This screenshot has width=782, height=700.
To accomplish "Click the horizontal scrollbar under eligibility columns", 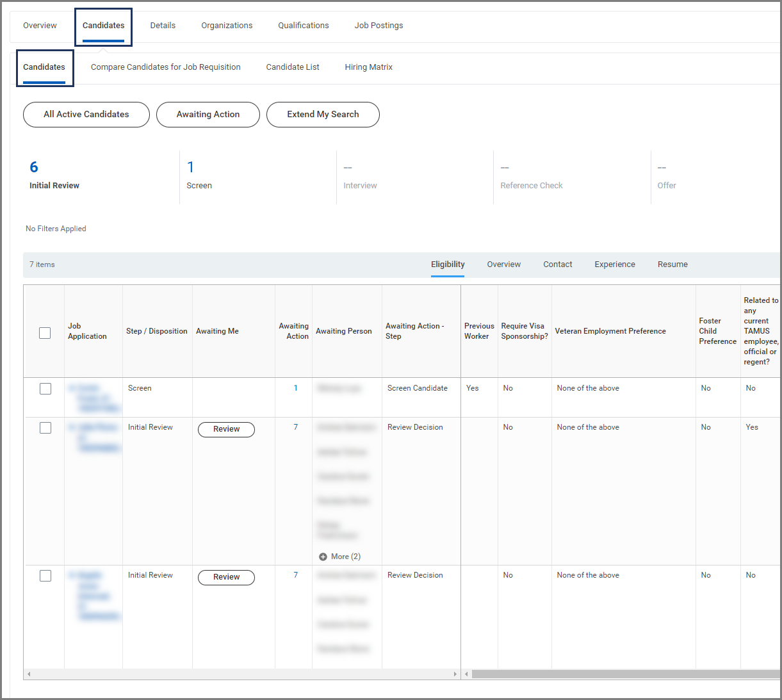I will (624, 674).
